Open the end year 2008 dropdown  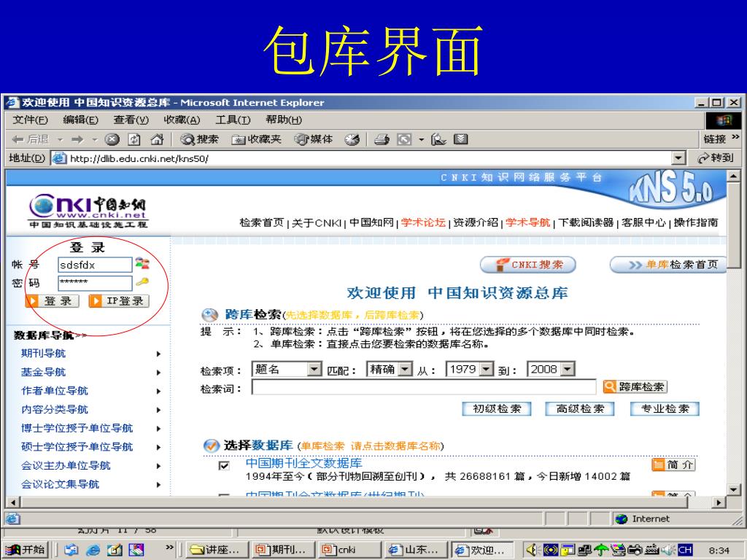551,369
